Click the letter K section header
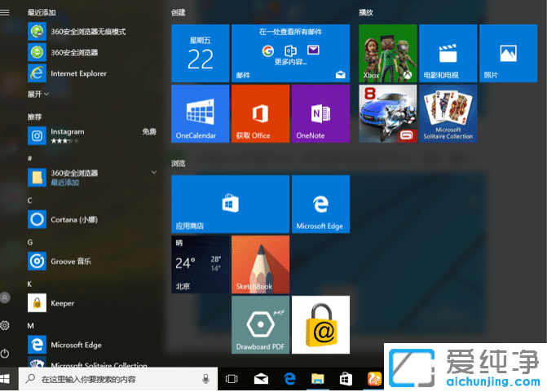Viewport: 547px width, 392px height. coord(29,284)
